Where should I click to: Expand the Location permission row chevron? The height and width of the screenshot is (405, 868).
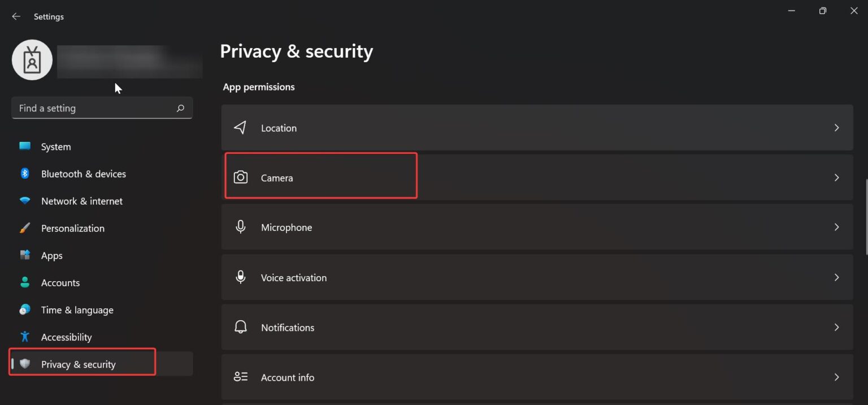coord(837,127)
